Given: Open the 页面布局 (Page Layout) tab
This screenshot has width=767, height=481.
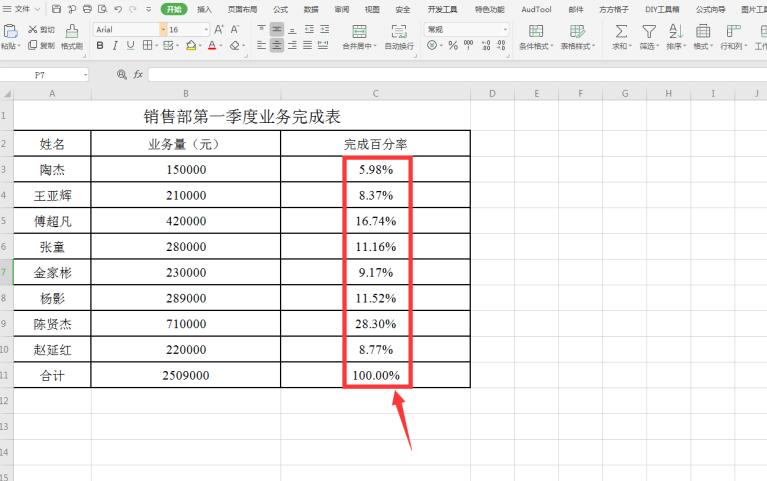Looking at the screenshot, I should click(x=242, y=9).
